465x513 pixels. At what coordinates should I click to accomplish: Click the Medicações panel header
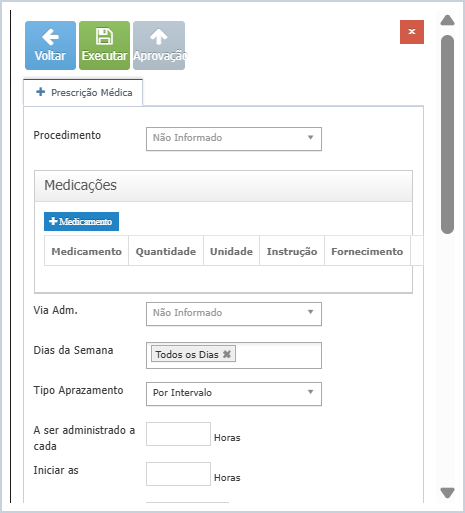tap(223, 186)
